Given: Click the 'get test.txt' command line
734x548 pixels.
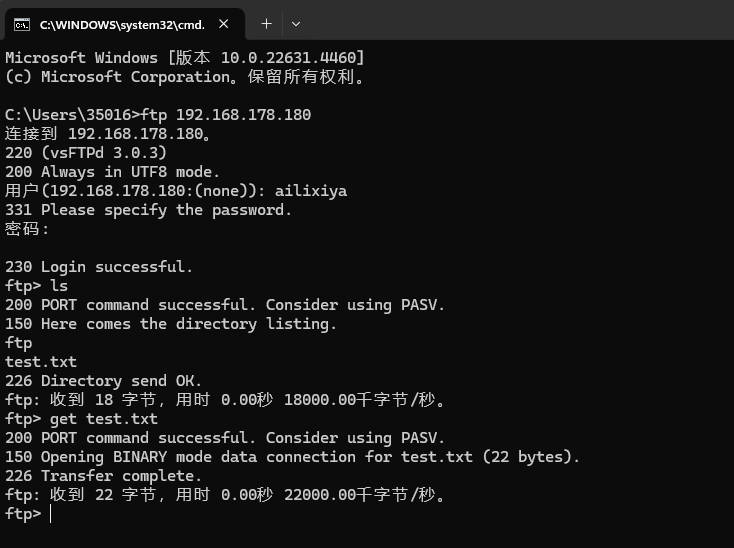Looking at the screenshot, I should [103, 419].
